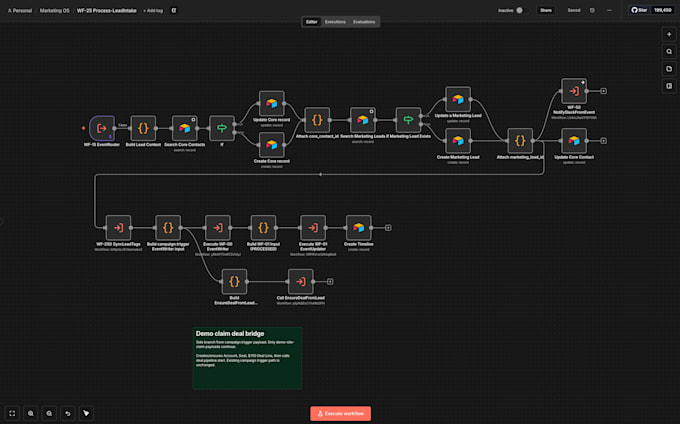Viewport: 680px width, 424px height.
Task: Add node after Call EnsureDealFromLead output
Action: [x=330, y=282]
